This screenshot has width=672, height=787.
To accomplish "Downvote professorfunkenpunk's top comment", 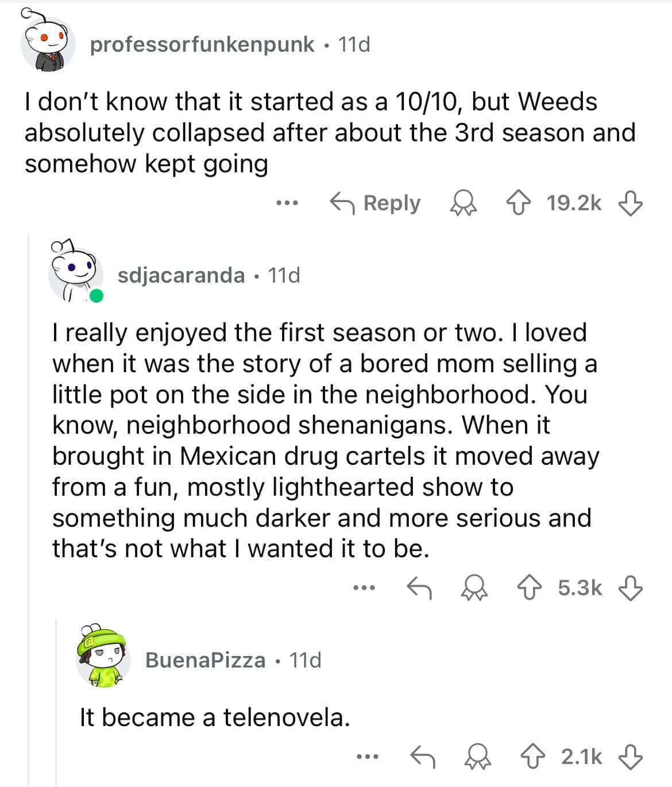I will [x=630, y=203].
